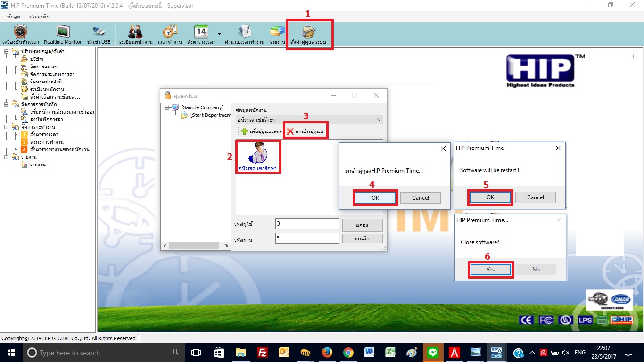
Task: Click คำนวณเวลาทำงาน calculate work time icon
Action: tap(244, 34)
